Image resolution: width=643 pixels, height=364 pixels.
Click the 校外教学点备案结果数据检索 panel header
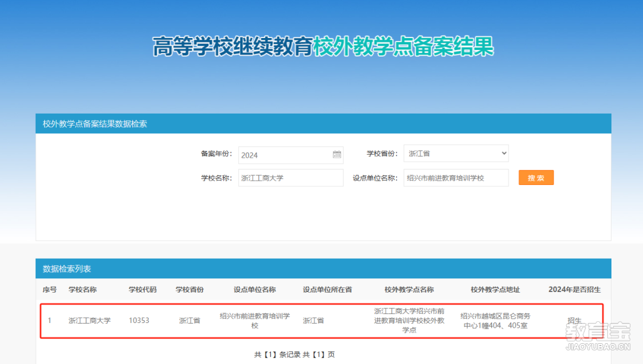point(323,124)
